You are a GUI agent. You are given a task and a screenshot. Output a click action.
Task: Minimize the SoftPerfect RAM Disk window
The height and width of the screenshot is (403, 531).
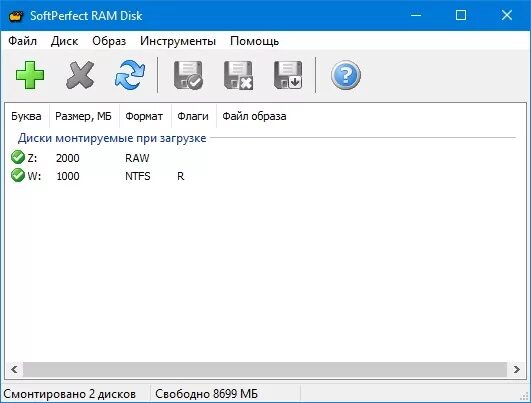(x=416, y=15)
